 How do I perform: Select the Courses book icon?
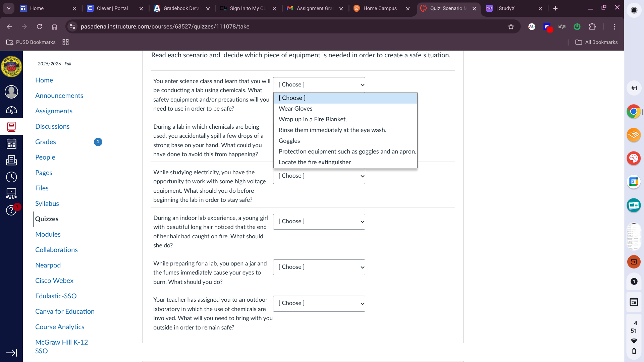[x=11, y=127]
